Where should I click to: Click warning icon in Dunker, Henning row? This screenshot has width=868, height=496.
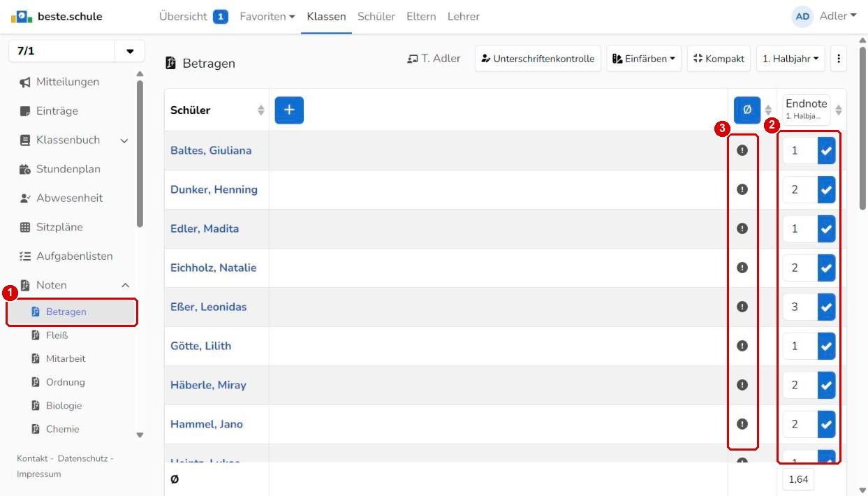pyautogui.click(x=742, y=189)
